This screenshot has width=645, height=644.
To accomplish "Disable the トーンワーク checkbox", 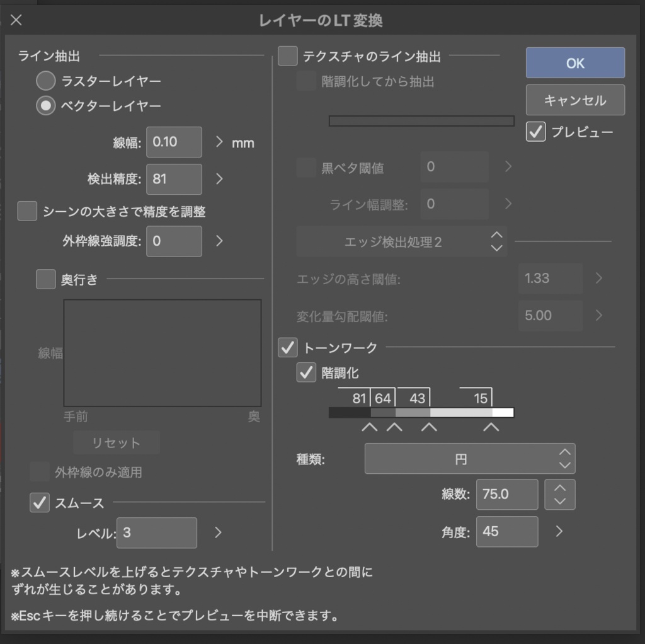I will coord(287,347).
